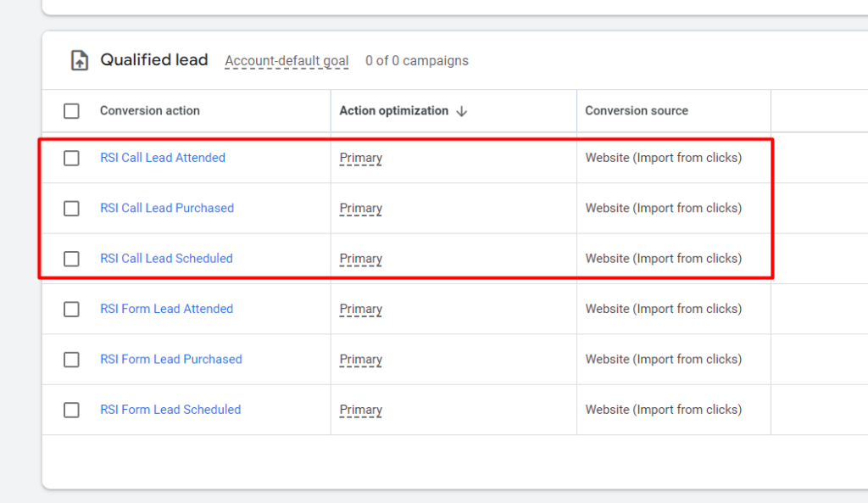Check the RSI Call Lead Purchased row
This screenshot has height=503, width=868.
[71, 209]
